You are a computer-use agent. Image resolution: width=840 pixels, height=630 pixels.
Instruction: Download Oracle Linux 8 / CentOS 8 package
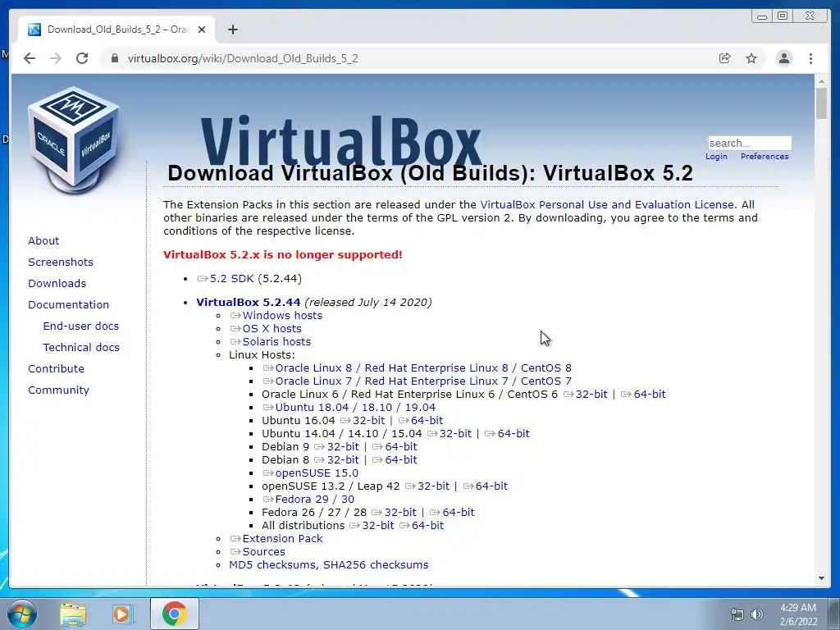coord(422,368)
